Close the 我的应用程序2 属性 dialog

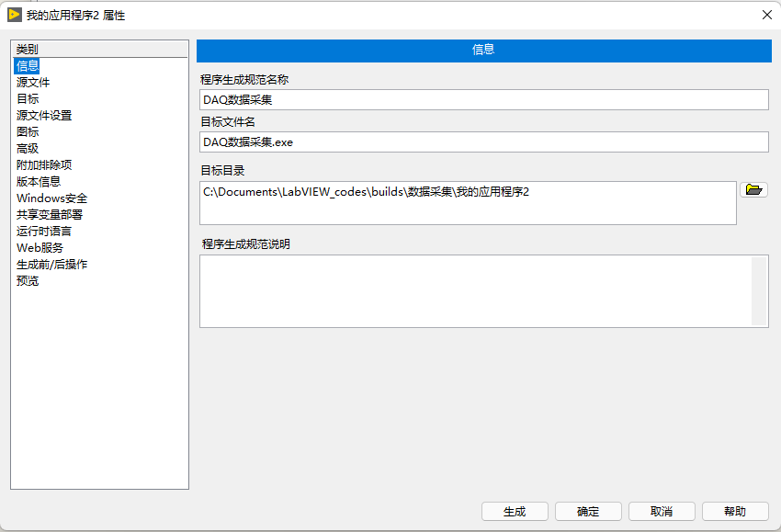(x=767, y=15)
